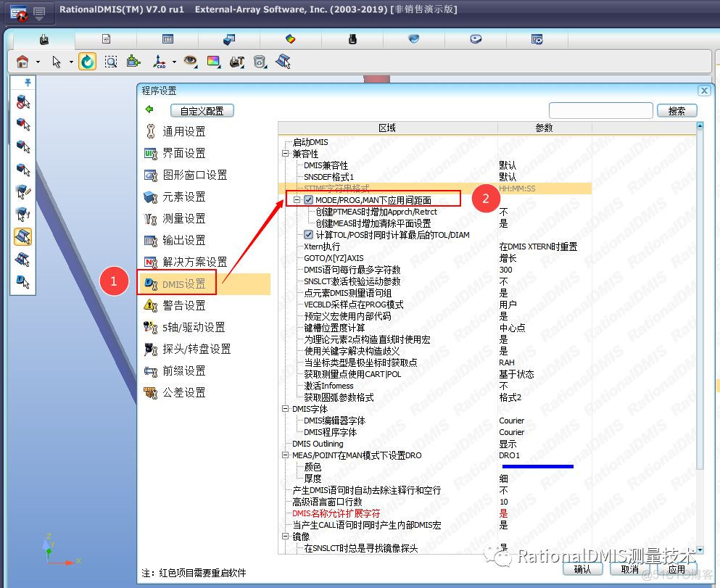The width and height of the screenshot is (720, 588).
Task: Click the 应用 button
Action: click(x=676, y=569)
